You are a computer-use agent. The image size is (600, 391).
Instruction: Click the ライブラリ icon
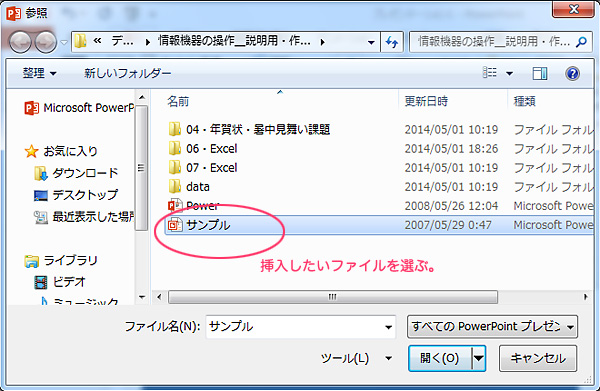(31, 261)
